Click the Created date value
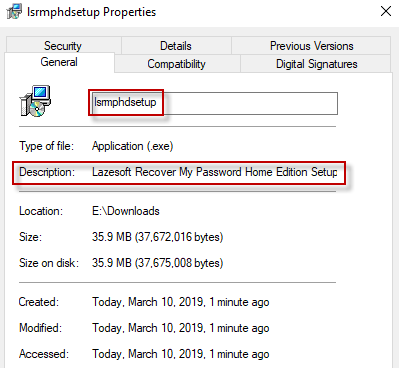Screen dimensions: 399x368 point(181,302)
